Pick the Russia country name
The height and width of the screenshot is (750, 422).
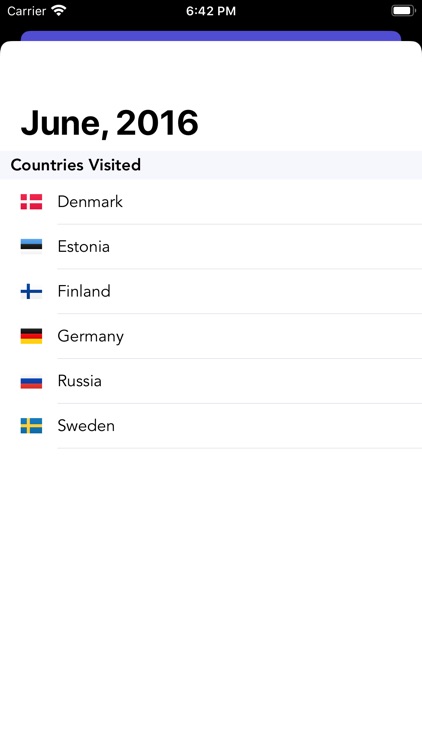click(x=79, y=381)
